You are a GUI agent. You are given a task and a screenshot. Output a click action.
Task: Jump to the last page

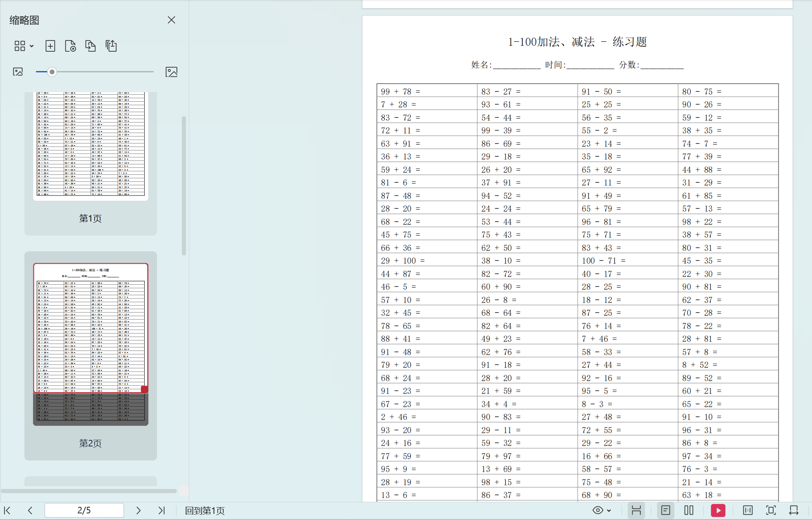(x=162, y=510)
